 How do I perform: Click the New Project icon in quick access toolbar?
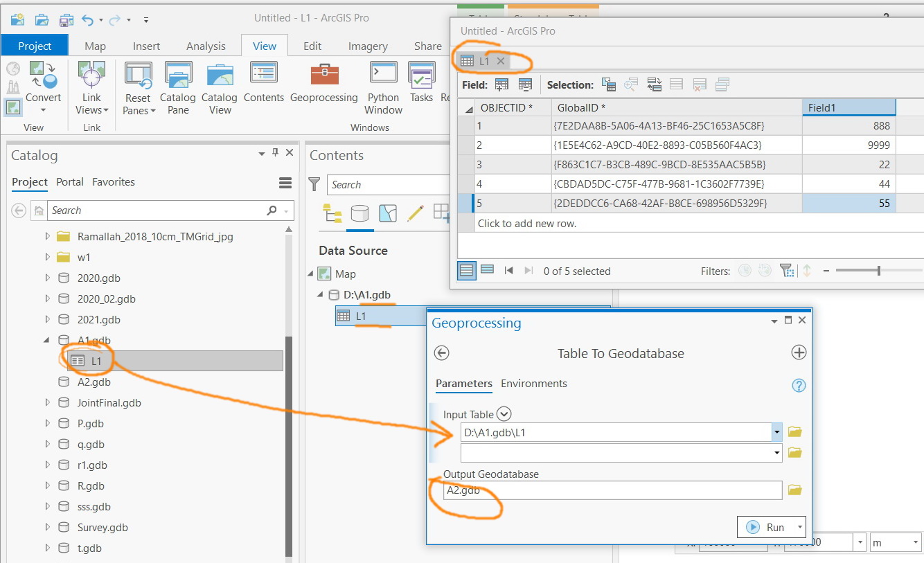pyautogui.click(x=17, y=19)
